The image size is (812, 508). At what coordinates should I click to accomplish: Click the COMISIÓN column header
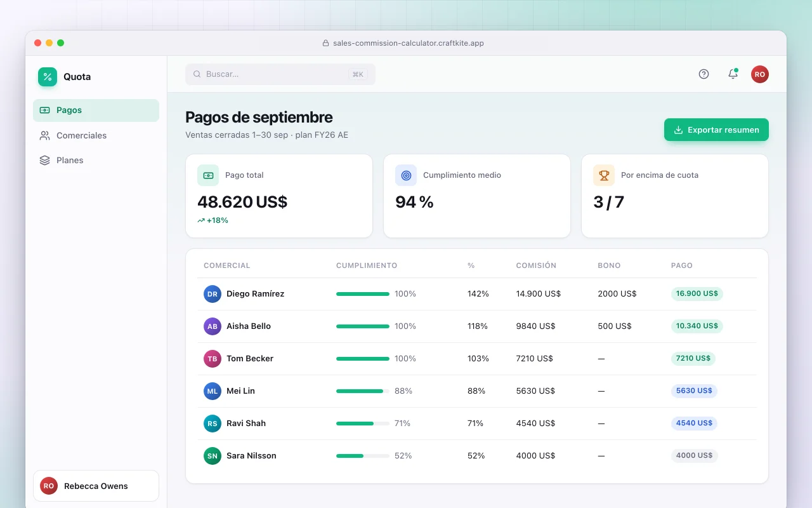point(536,265)
